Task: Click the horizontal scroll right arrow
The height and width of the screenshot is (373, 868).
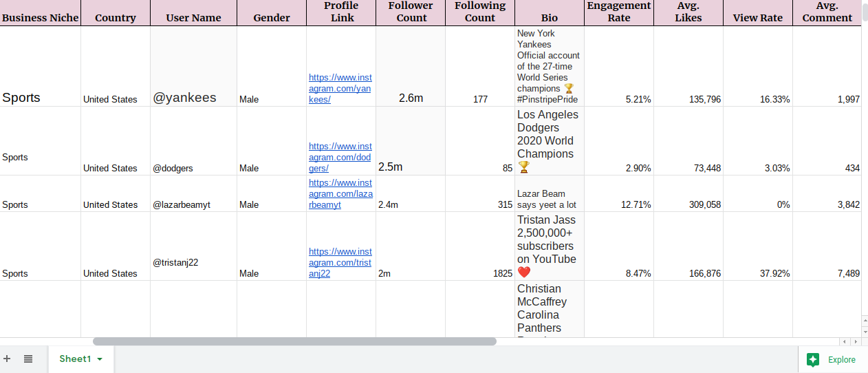Action: coord(856,341)
